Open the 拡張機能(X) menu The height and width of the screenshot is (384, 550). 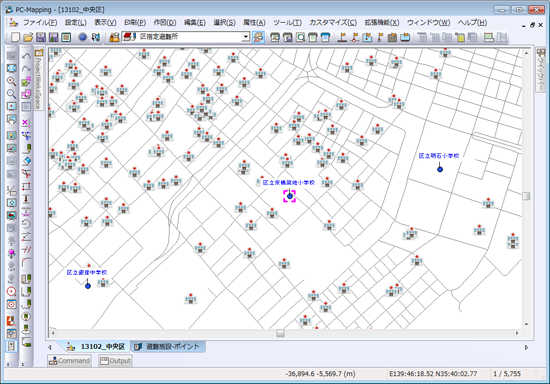[382, 23]
